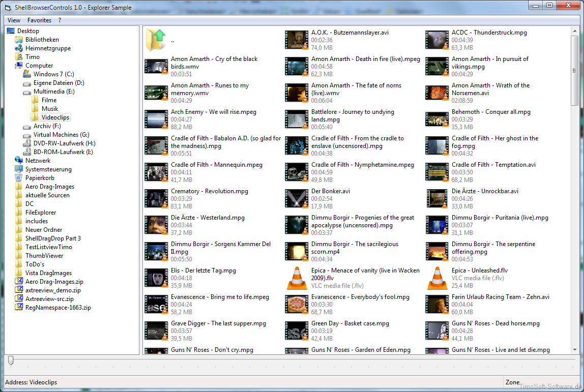Click the Virtual Machines (G:) drive icon
Screen dimensions: 584x392
(x=27, y=135)
